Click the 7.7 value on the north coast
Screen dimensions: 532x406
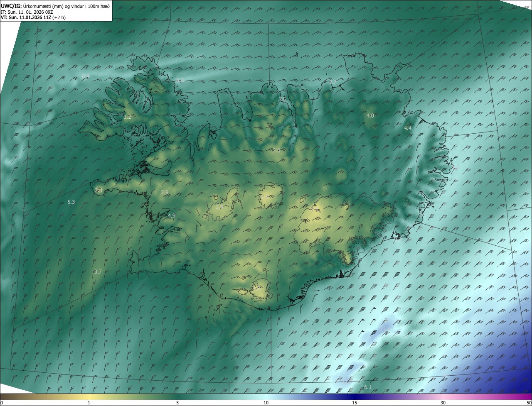(332, 82)
